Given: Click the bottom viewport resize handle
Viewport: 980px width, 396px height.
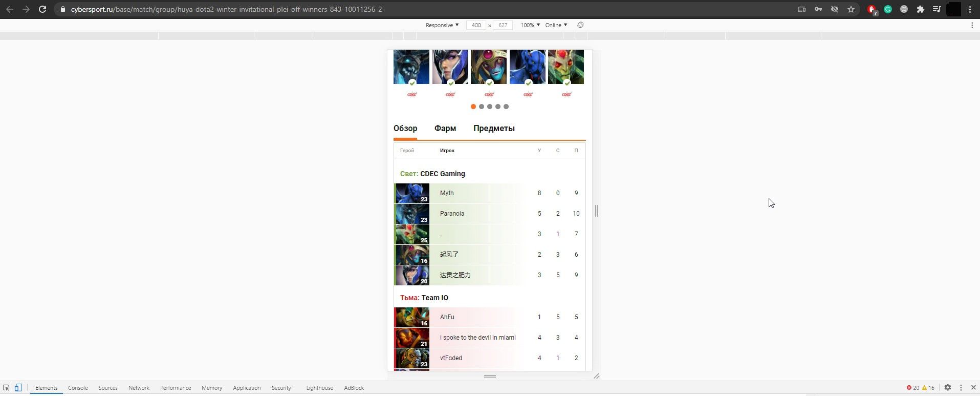Looking at the screenshot, I should click(490, 376).
